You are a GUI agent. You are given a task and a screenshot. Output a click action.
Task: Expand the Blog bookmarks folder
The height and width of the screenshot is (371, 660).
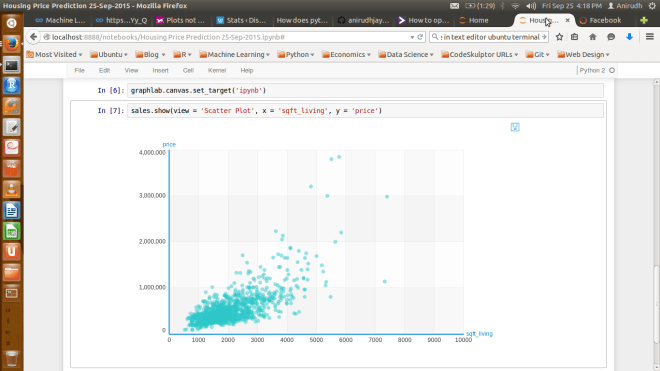point(150,54)
